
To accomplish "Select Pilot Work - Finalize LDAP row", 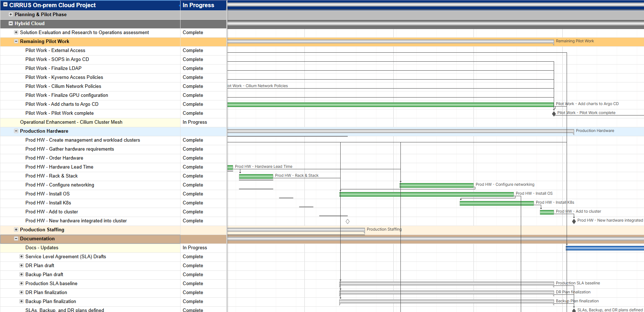I will pyautogui.click(x=53, y=68).
